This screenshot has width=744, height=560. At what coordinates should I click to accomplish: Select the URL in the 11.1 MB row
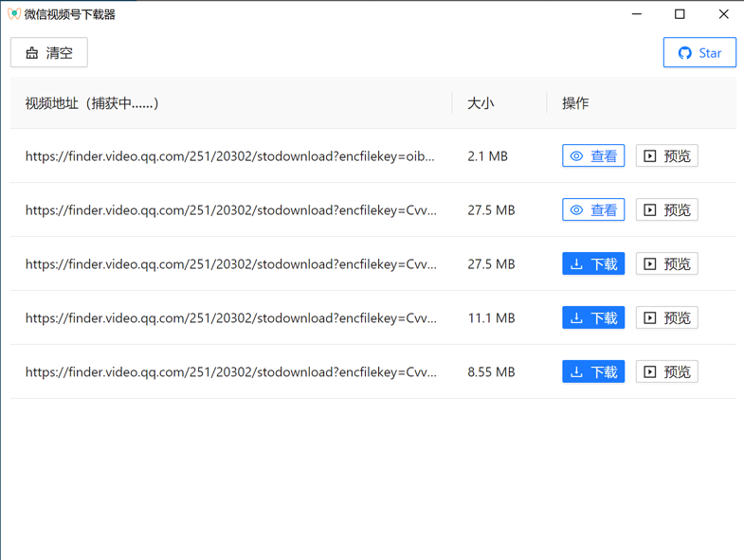(x=231, y=318)
